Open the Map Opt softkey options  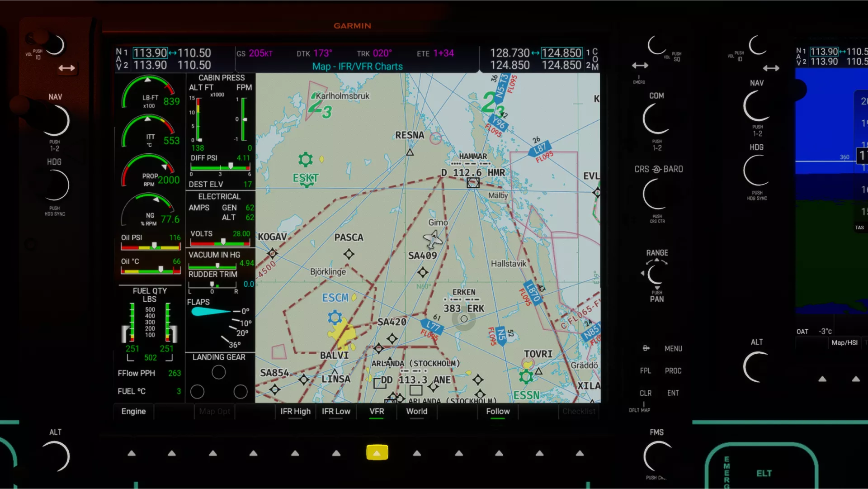click(x=214, y=411)
